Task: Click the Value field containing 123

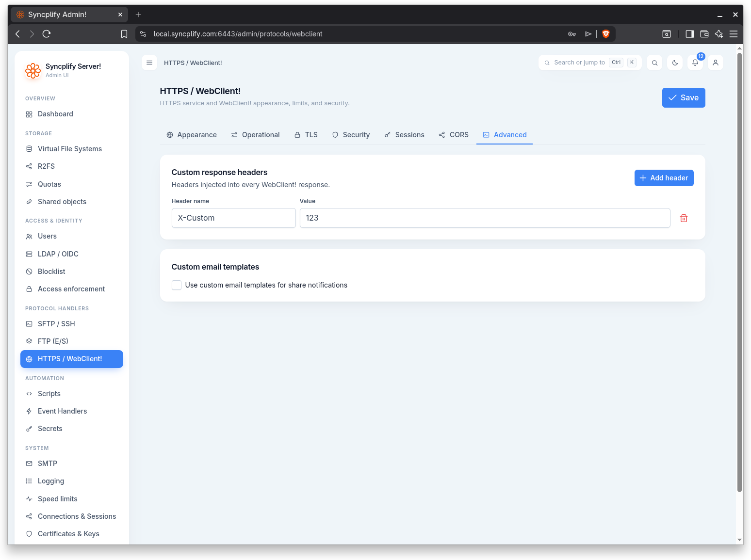Action: point(485,218)
